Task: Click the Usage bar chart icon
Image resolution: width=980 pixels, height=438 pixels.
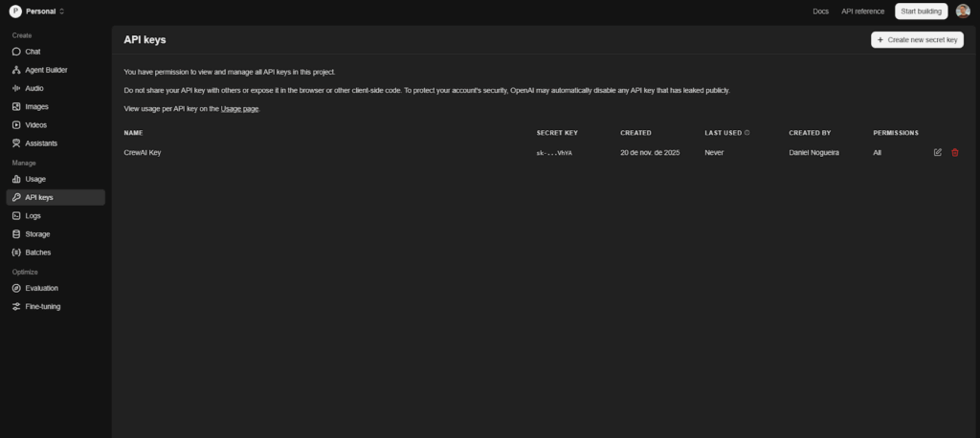Action: (16, 180)
